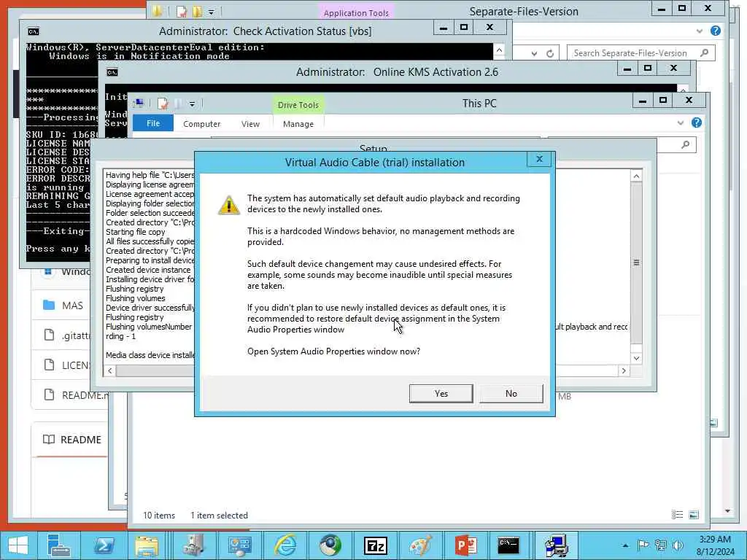Expand the ribbon in This PC window
Screen dimensions: 747x560
(680, 122)
